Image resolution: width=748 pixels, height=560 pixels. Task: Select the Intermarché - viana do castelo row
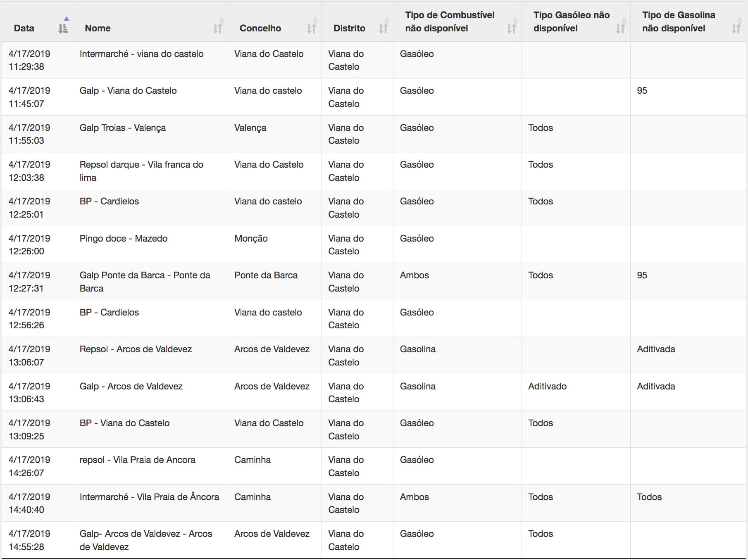coord(141,54)
